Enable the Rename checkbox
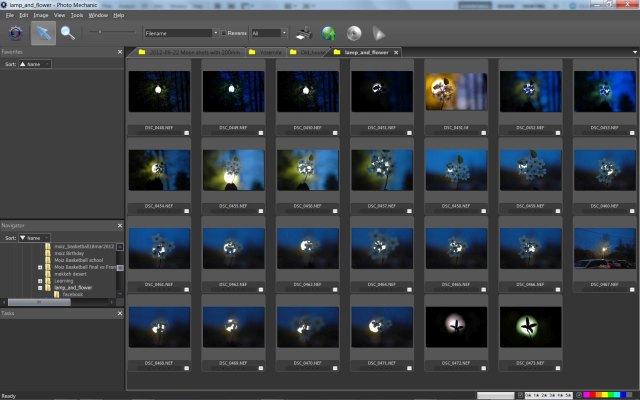Image resolution: width=640 pixels, height=400 pixels. tap(223, 33)
